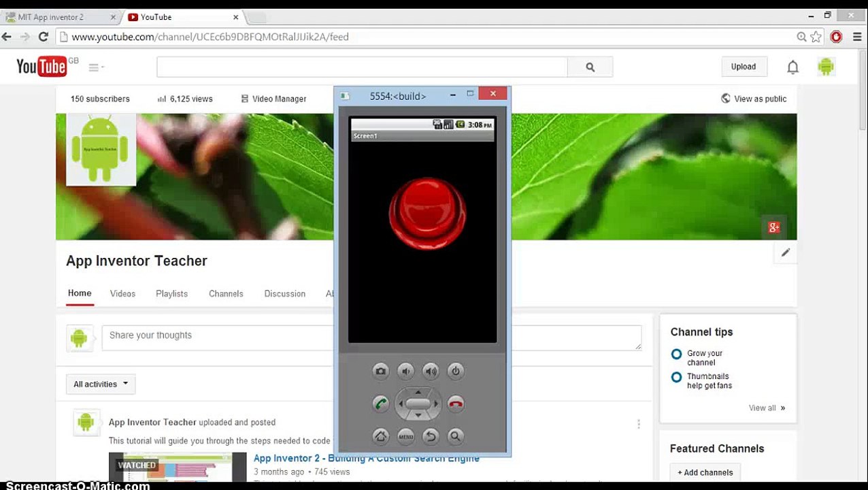The width and height of the screenshot is (868, 490).
Task: Open the WATCHED video thumbnail
Action: (178, 467)
